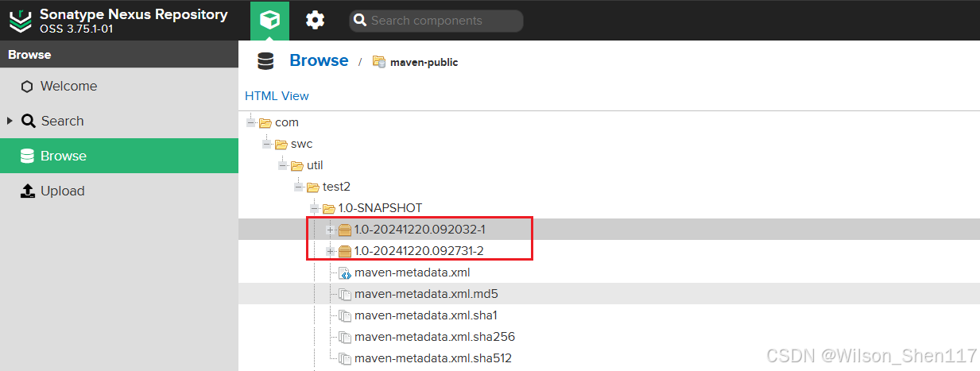The width and height of the screenshot is (980, 371).
Task: Click the Welcome hexagon icon in sidebar
Action: [x=27, y=87]
